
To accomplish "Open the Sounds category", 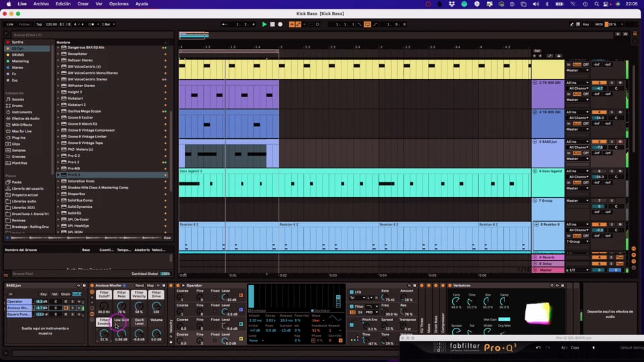I will coord(17,99).
